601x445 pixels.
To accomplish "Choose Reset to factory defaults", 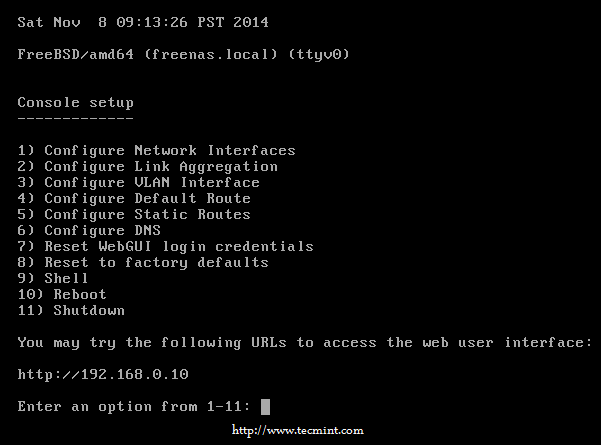I will 144,262.
